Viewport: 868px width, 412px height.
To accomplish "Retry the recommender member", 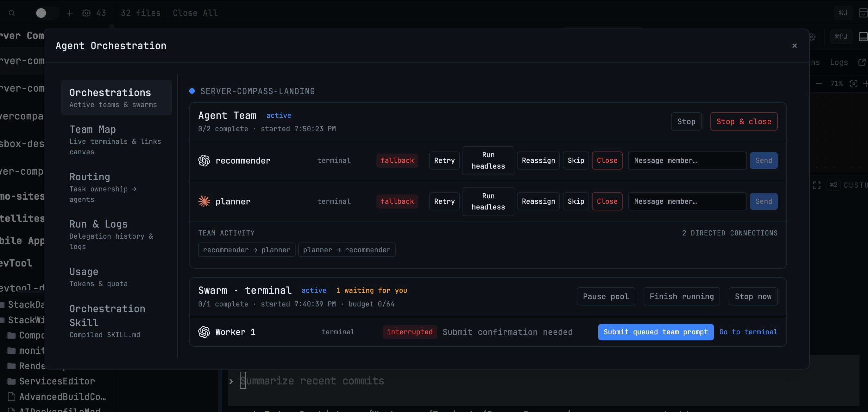I will 444,161.
